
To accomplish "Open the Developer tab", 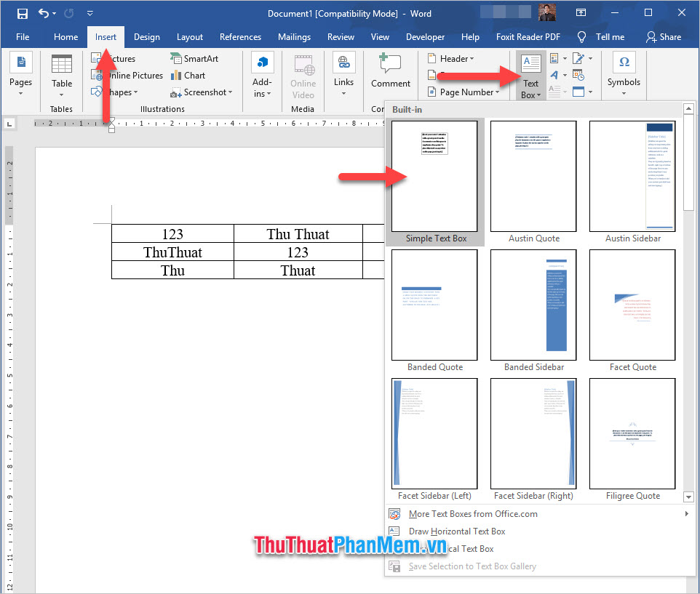I will pyautogui.click(x=425, y=37).
